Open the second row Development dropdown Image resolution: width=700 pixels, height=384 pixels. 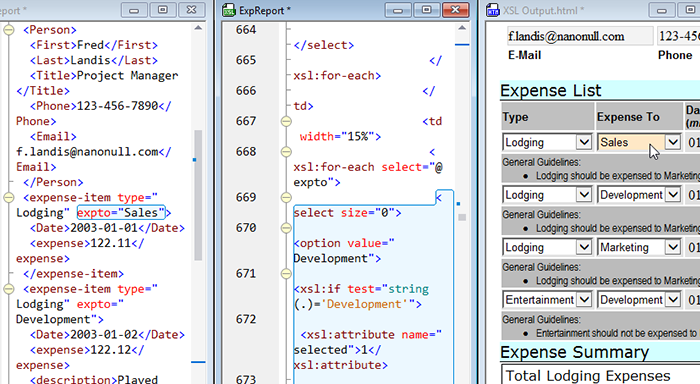pyautogui.click(x=672, y=195)
